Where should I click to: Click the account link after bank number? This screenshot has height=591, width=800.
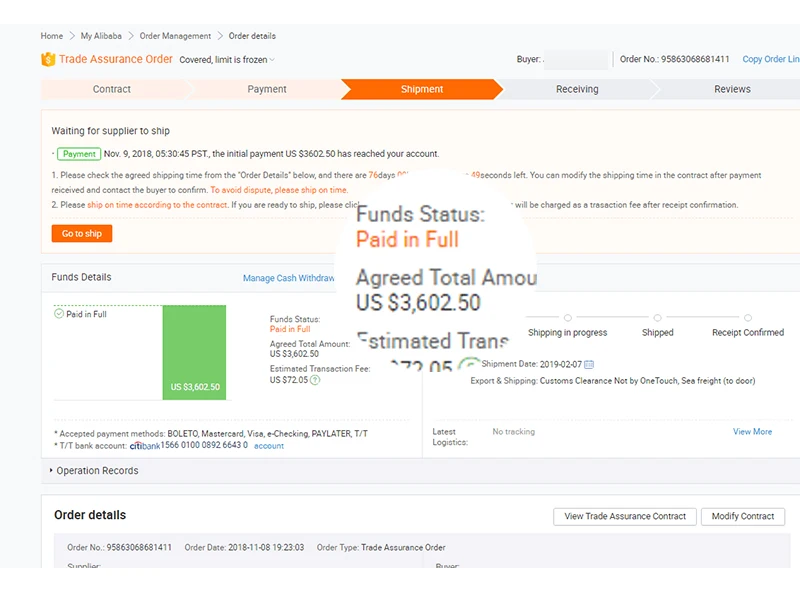tap(269, 446)
